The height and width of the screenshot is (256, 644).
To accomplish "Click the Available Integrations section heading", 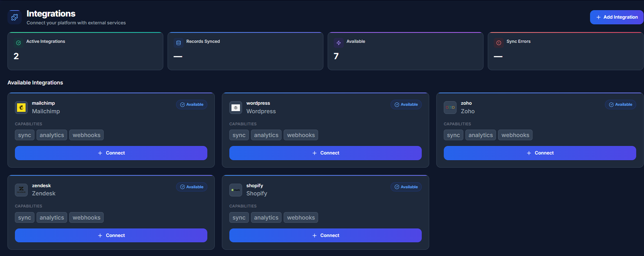I will tap(35, 82).
